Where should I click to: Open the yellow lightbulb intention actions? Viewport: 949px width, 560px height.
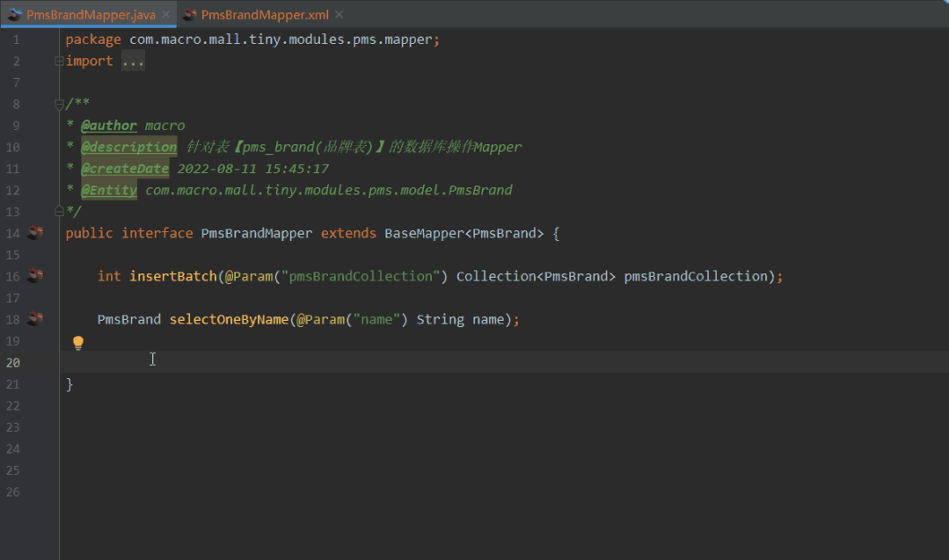(x=78, y=343)
